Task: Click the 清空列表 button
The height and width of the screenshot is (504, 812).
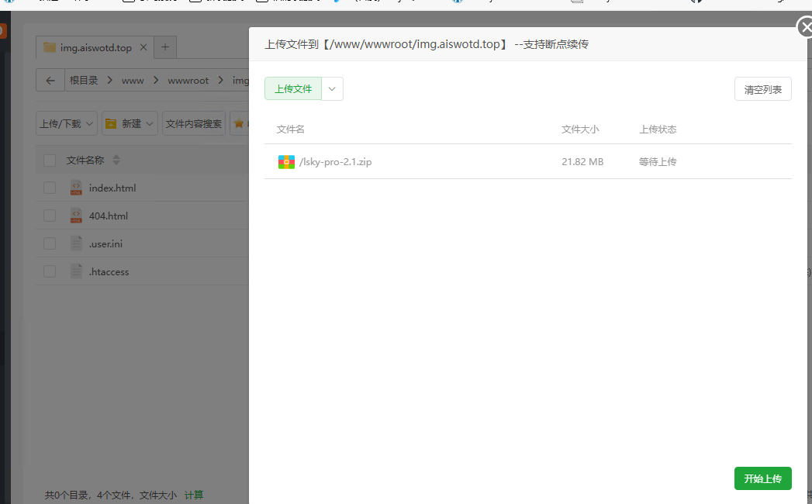Action: 762,89
